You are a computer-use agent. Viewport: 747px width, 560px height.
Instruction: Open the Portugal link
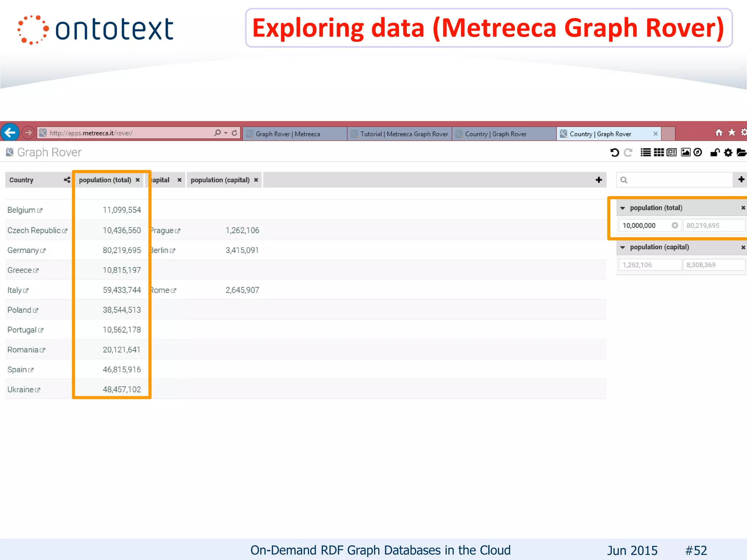point(25,330)
